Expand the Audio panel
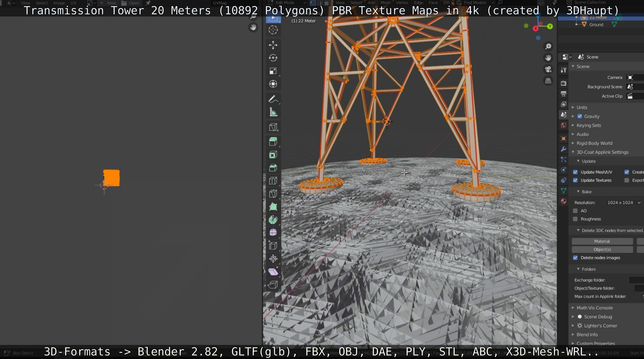Viewport: 644px width, 359px height. click(573, 134)
